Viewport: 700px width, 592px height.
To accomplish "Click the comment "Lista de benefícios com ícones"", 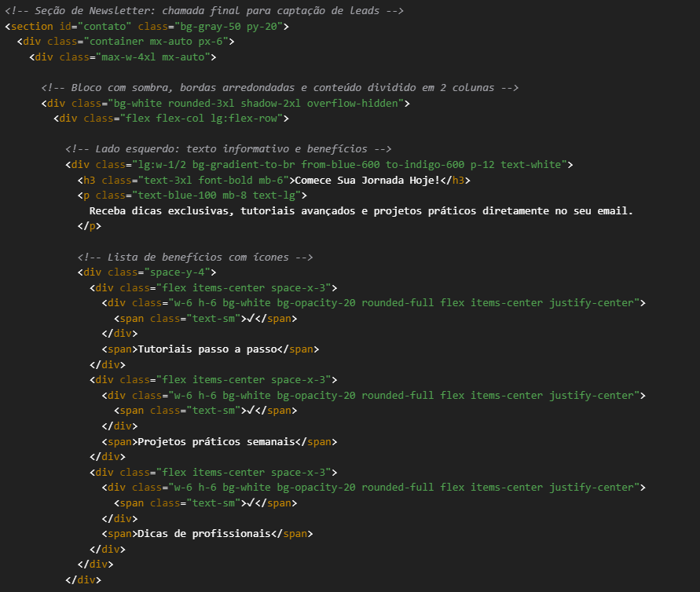I will tap(195, 258).
